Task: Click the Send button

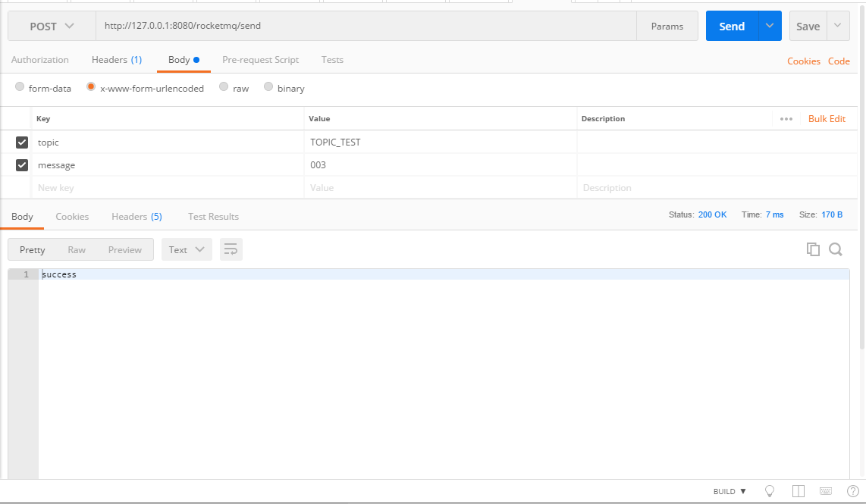Action: point(733,26)
